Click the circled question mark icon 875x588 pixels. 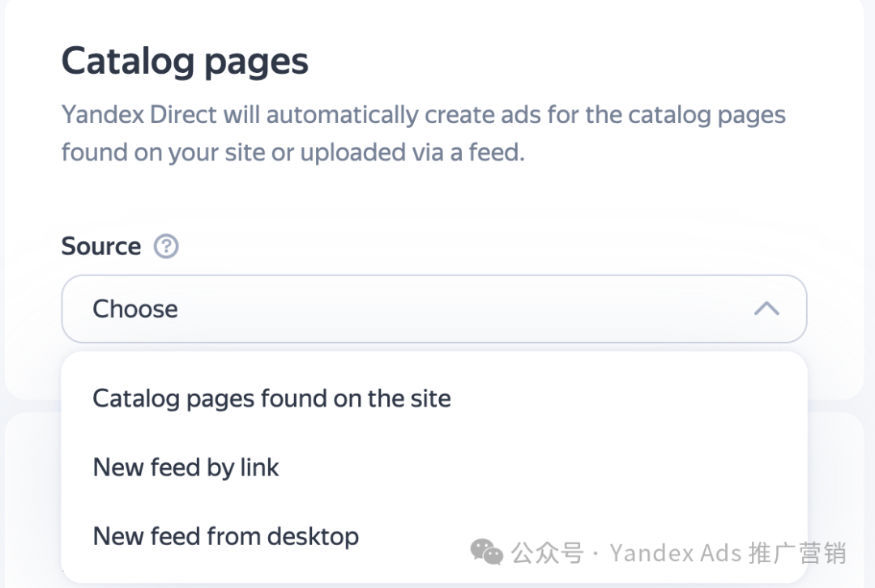[x=166, y=246]
